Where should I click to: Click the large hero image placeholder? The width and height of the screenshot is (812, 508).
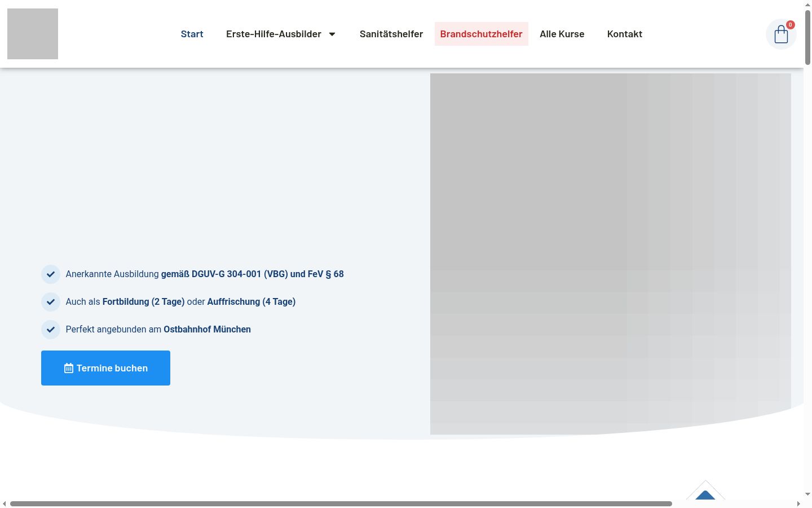(x=611, y=254)
